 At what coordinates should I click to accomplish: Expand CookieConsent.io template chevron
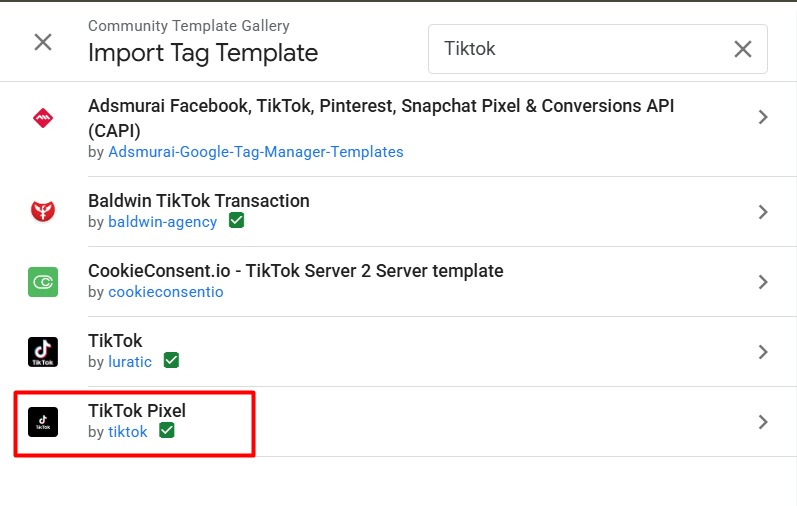point(763,282)
